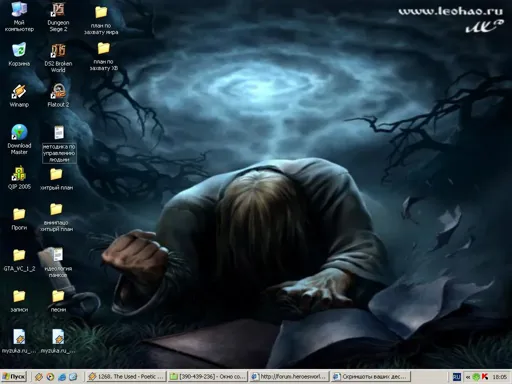Select the GTA_VC_1_2 folder
512x384 pixels.
pos(19,260)
